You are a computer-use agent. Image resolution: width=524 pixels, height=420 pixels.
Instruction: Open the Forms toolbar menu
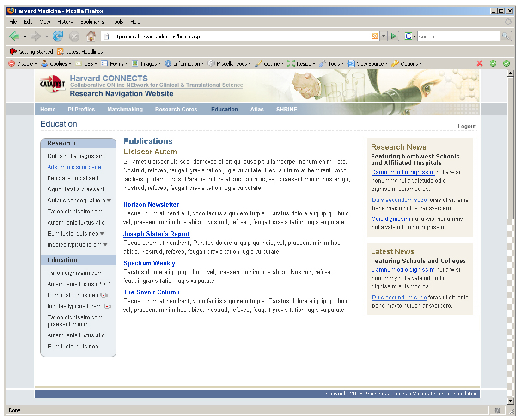(114, 63)
